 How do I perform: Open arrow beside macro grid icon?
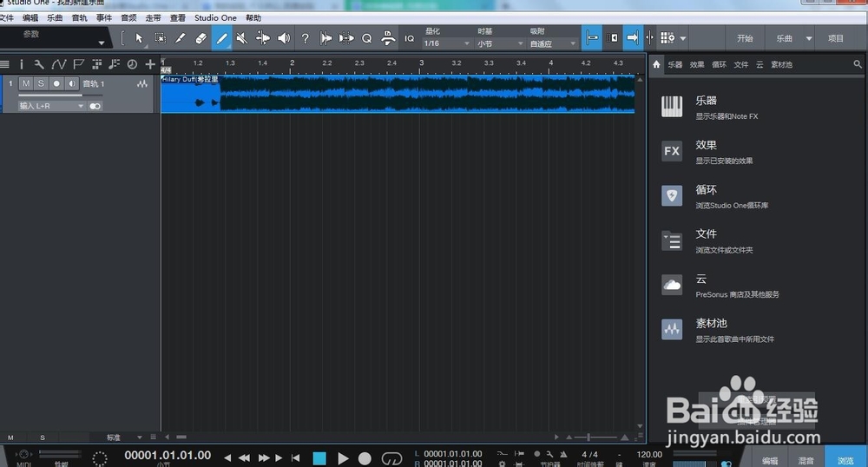tap(683, 39)
